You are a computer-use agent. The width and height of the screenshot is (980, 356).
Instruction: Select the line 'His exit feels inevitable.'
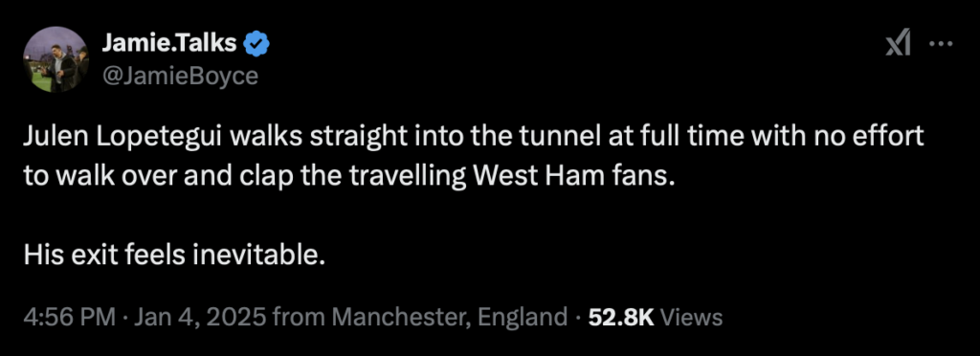point(175,255)
